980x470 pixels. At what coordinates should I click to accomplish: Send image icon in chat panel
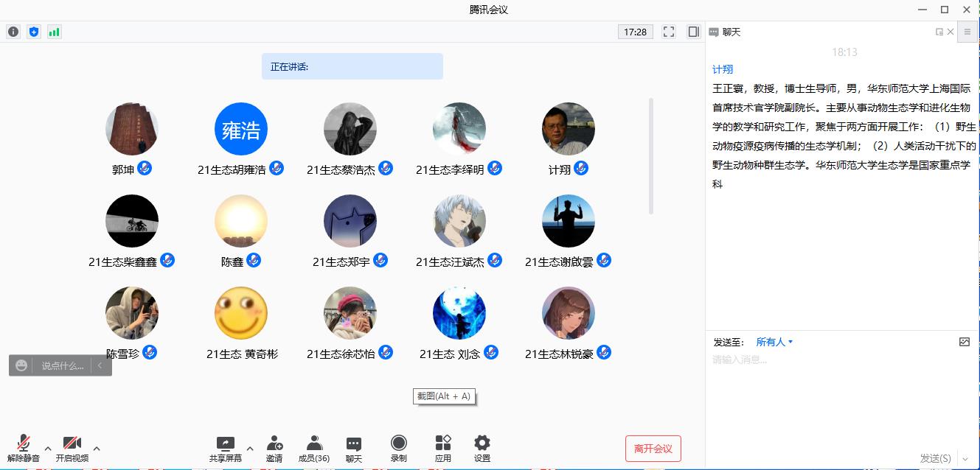tap(965, 342)
